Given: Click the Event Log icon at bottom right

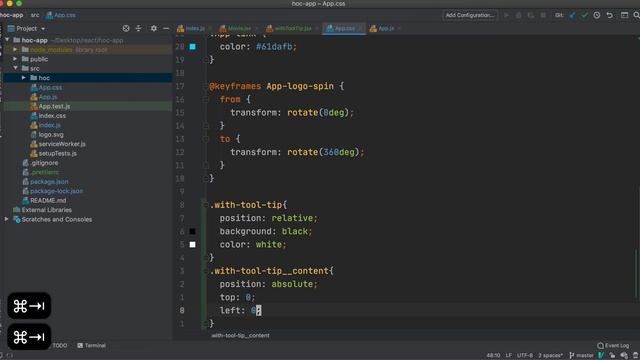Looking at the screenshot, I should pyautogui.click(x=600, y=346).
